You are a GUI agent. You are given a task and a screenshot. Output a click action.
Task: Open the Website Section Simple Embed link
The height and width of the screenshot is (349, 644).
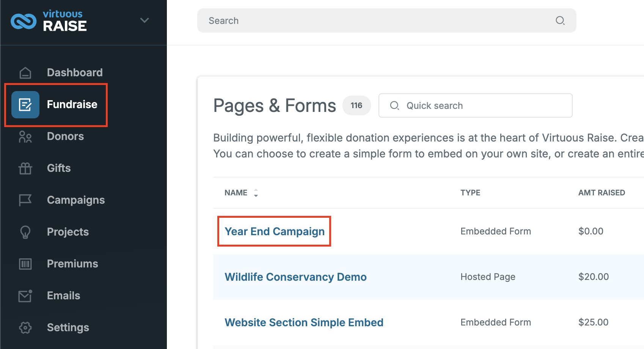pos(304,322)
